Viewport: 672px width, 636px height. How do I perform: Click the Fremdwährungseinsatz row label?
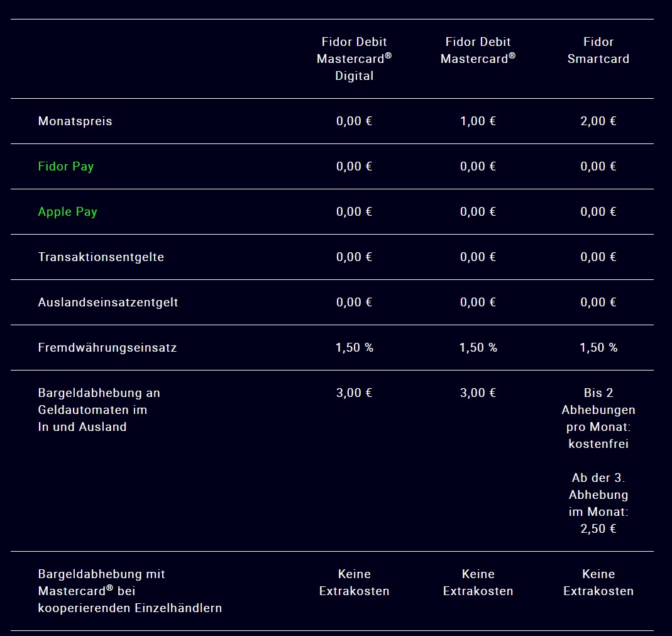pyautogui.click(x=107, y=348)
